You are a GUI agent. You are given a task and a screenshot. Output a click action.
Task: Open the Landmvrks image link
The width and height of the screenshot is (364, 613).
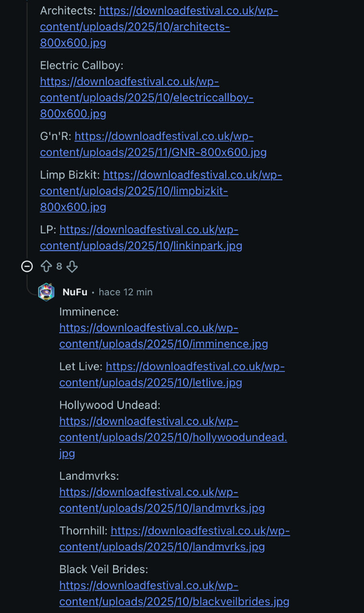pos(162,500)
